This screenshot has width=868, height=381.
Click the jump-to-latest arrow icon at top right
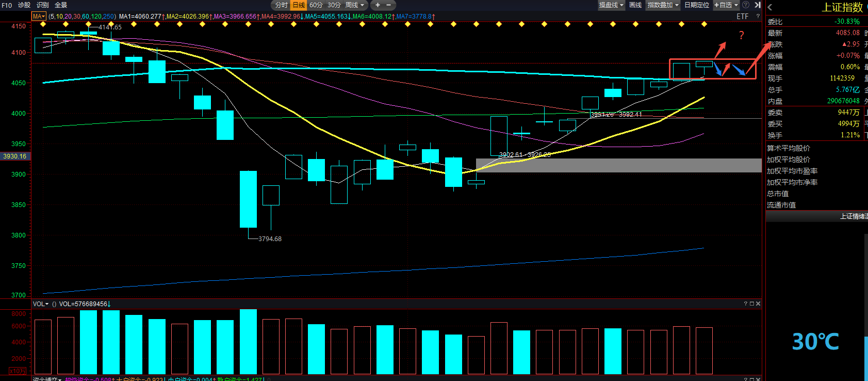point(758,5)
